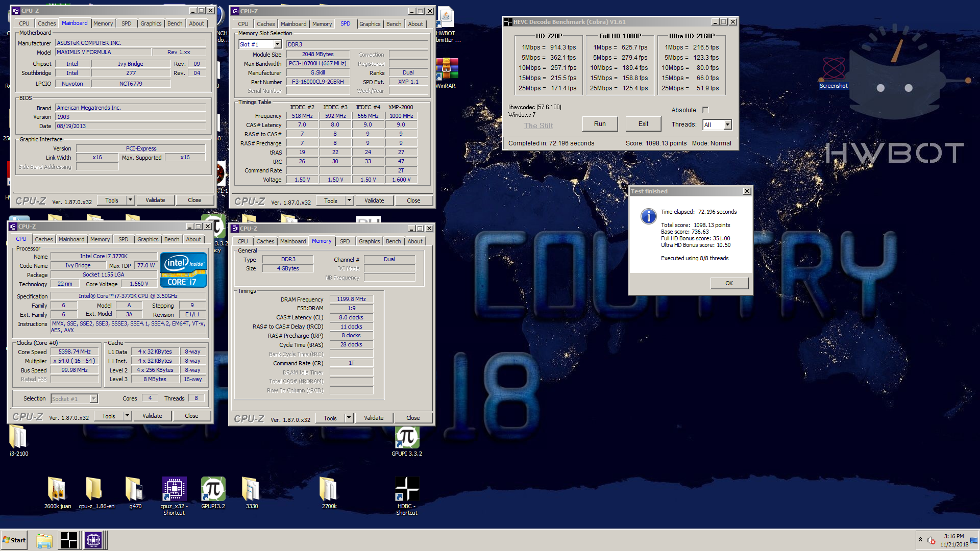980x551 pixels.
Task: Expand Tools arrow in SPD CPU-Z window
Action: pyautogui.click(x=349, y=201)
